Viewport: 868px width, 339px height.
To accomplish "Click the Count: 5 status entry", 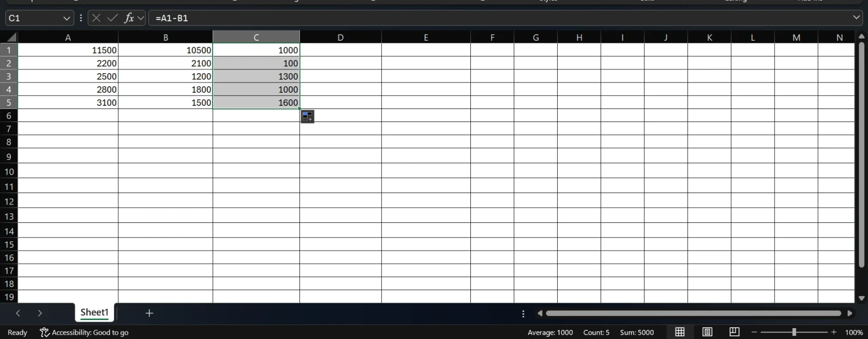I will (596, 332).
